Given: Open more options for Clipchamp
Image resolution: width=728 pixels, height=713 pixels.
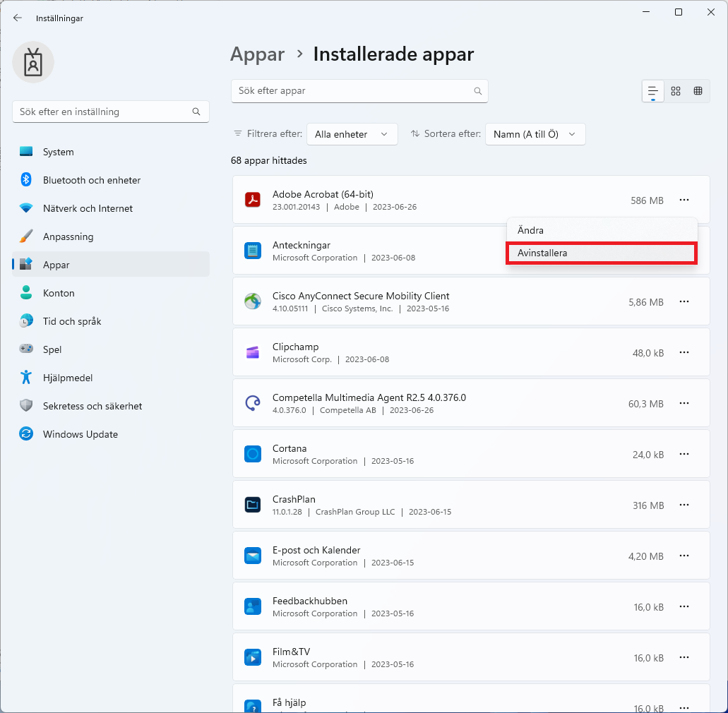Looking at the screenshot, I should (684, 352).
